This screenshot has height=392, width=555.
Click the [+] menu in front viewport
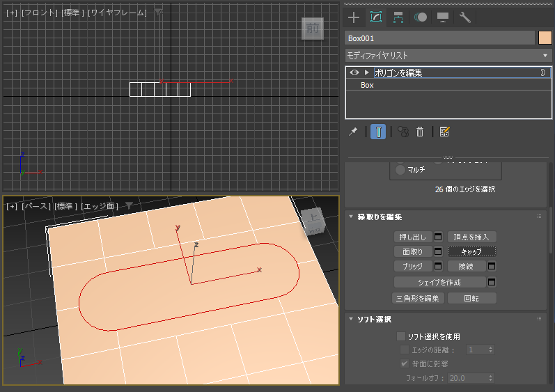point(12,13)
